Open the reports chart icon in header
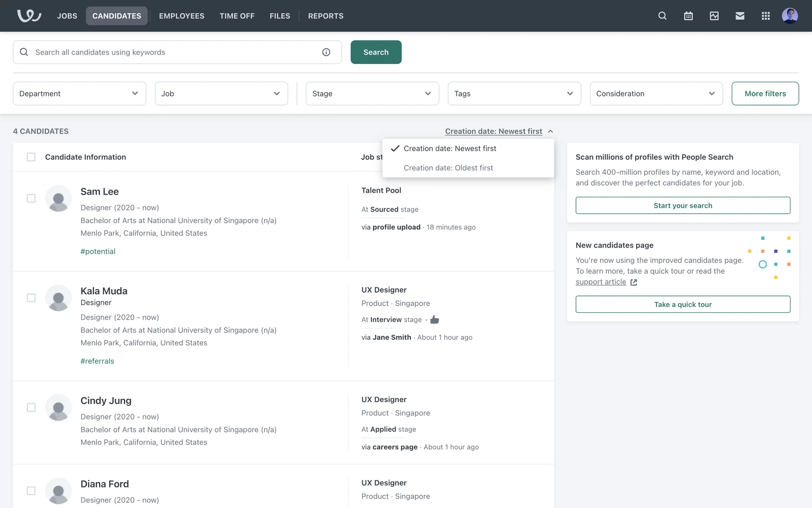812x508 pixels. pos(714,16)
